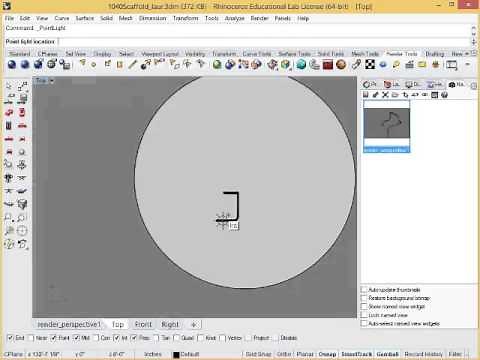Open the Inches units pane in status bar

pos(153,354)
